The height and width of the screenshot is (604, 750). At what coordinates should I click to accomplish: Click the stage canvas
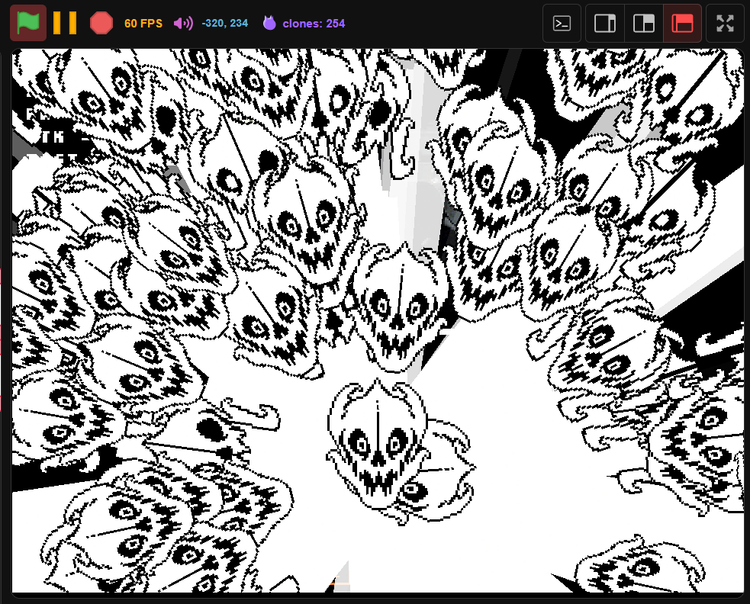[x=378, y=321]
